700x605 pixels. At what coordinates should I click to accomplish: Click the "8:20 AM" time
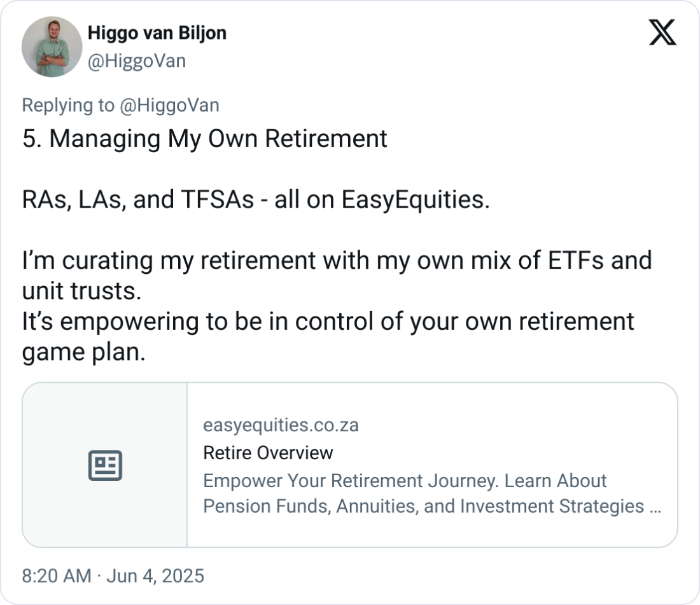point(57,576)
